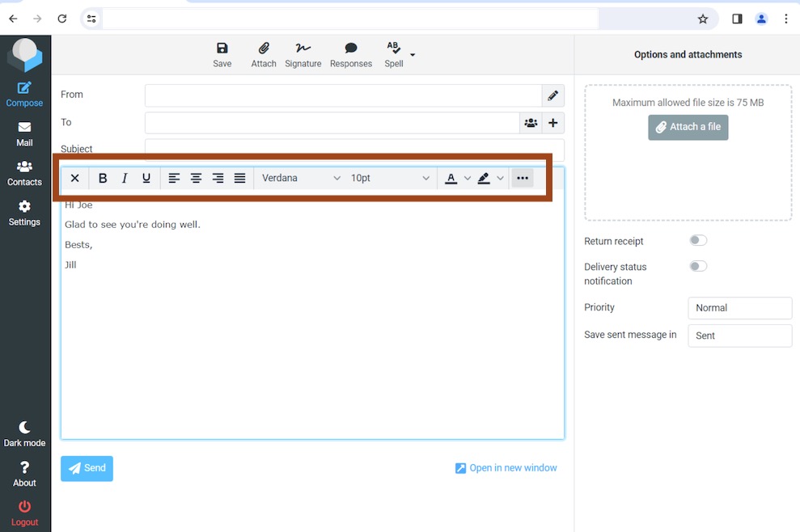Image resolution: width=800 pixels, height=532 pixels.
Task: Apply underline formatting
Action: [146, 179]
